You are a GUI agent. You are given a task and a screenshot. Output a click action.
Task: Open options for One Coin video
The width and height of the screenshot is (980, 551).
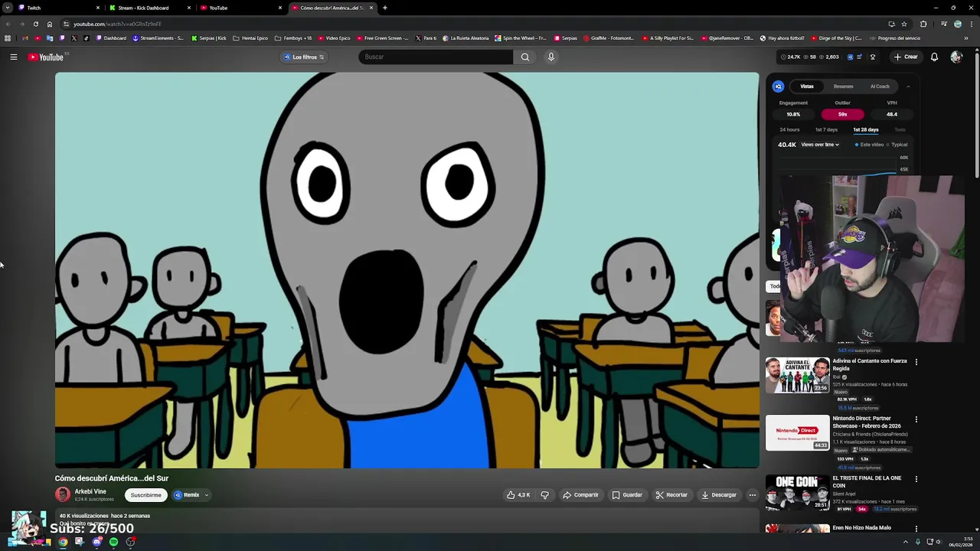click(x=916, y=479)
